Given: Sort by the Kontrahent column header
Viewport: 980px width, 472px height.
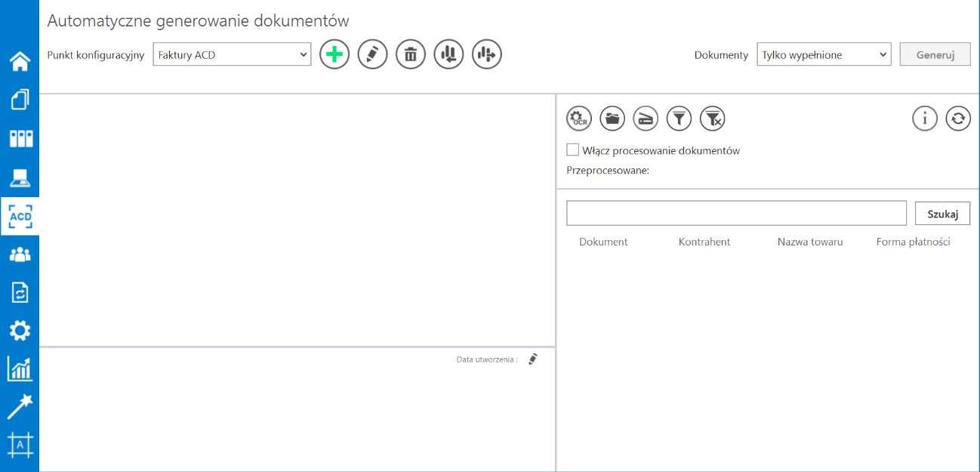Looking at the screenshot, I should 704,242.
